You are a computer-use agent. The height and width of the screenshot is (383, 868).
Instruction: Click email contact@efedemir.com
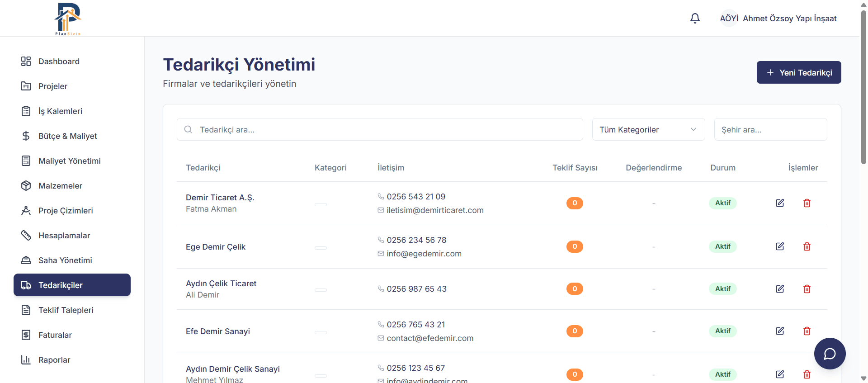[x=430, y=338]
